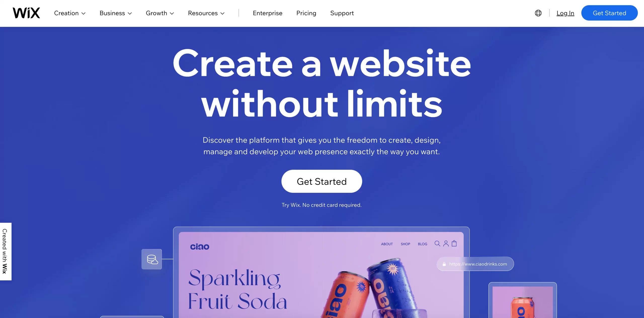Click the Pricing navigation item
The image size is (644, 318).
(x=306, y=13)
